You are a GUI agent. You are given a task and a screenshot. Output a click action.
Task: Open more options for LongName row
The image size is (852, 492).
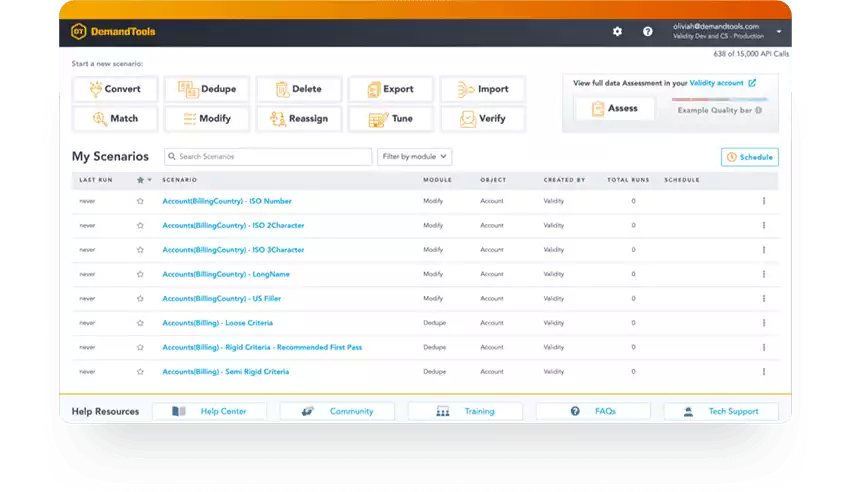(x=764, y=275)
